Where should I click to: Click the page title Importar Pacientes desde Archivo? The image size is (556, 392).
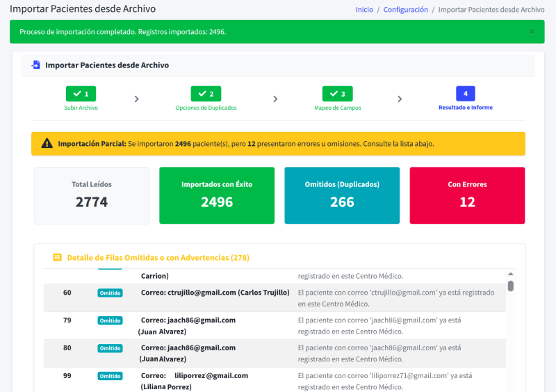point(83,9)
